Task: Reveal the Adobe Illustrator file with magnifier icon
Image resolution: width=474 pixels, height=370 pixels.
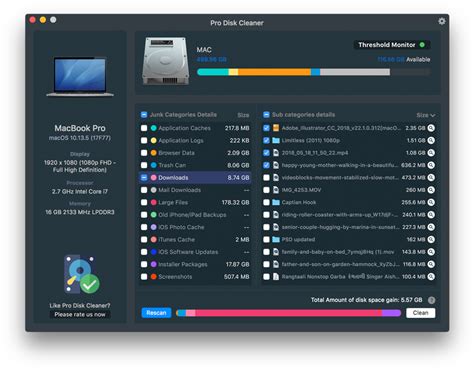Action: tap(431, 128)
